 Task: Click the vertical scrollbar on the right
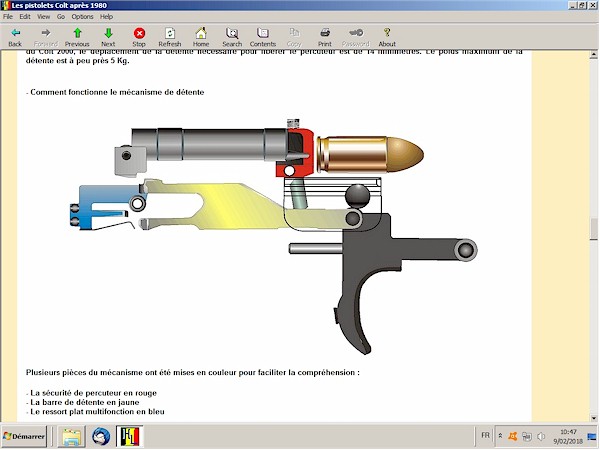(x=594, y=228)
